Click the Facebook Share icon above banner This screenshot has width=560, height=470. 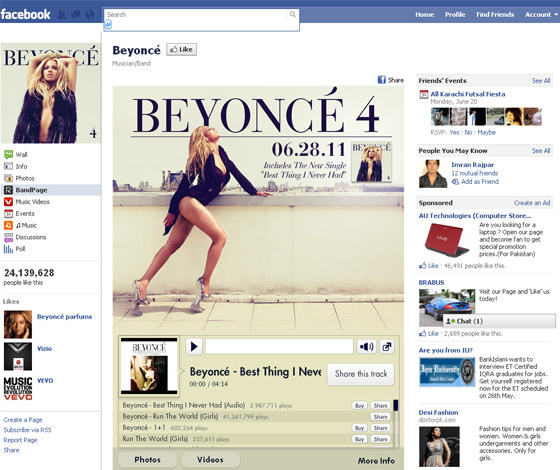[x=382, y=80]
